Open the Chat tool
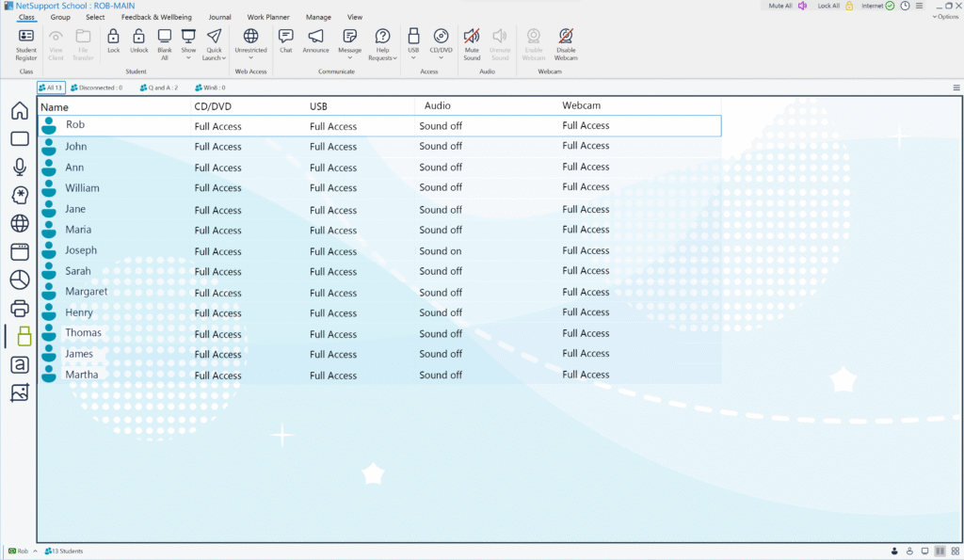This screenshot has width=964, height=560. click(x=286, y=41)
